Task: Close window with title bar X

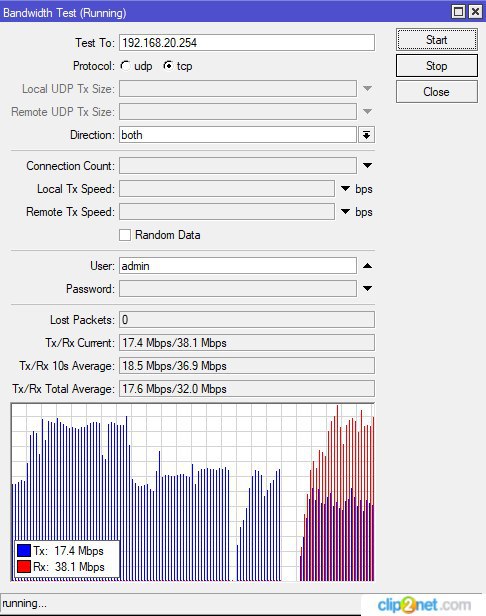Action: pyautogui.click(x=475, y=12)
